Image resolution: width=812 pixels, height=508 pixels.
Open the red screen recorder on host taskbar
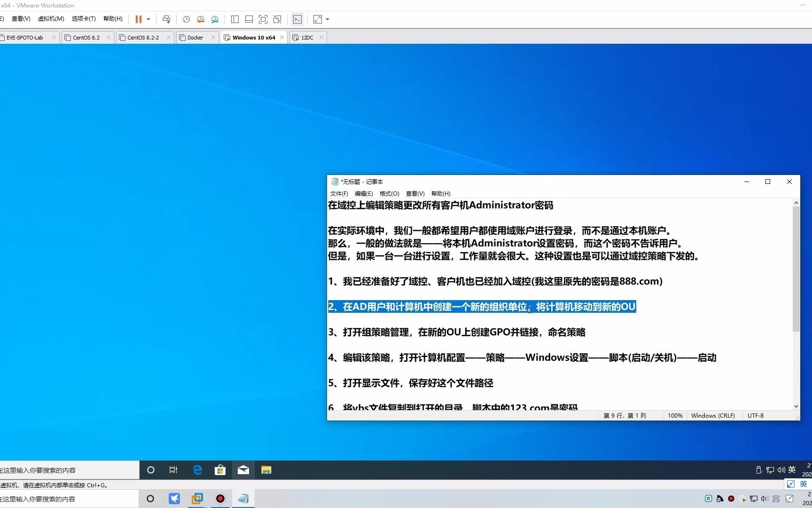pyautogui.click(x=220, y=499)
